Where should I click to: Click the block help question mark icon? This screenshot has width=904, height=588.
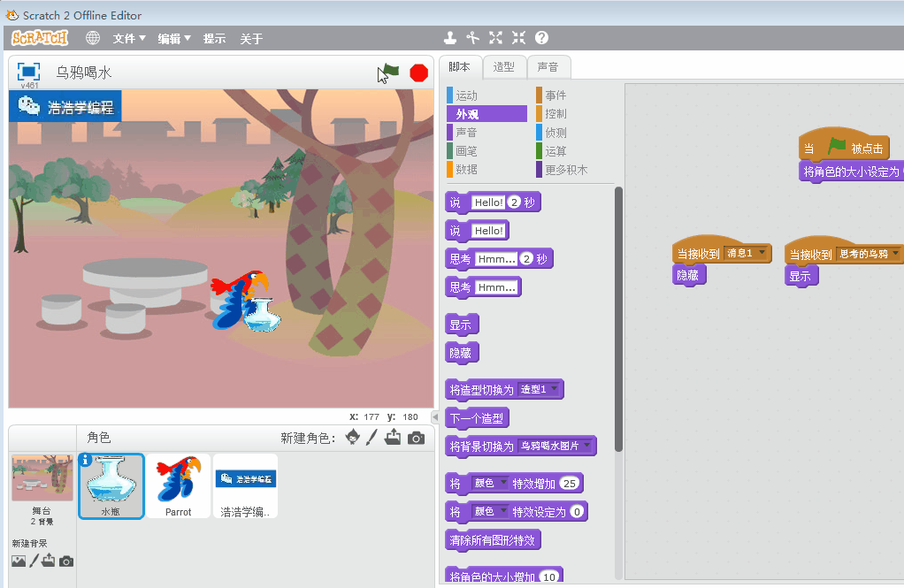pyautogui.click(x=541, y=38)
